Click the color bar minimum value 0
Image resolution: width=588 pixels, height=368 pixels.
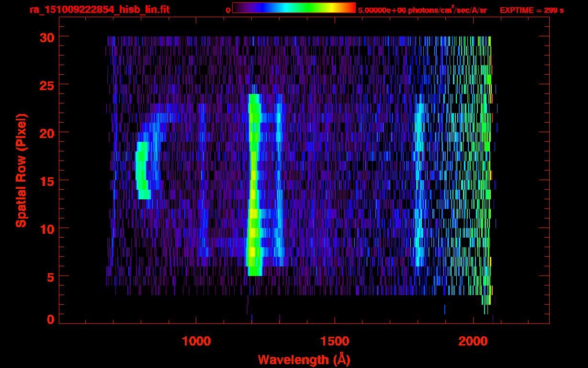pos(228,10)
